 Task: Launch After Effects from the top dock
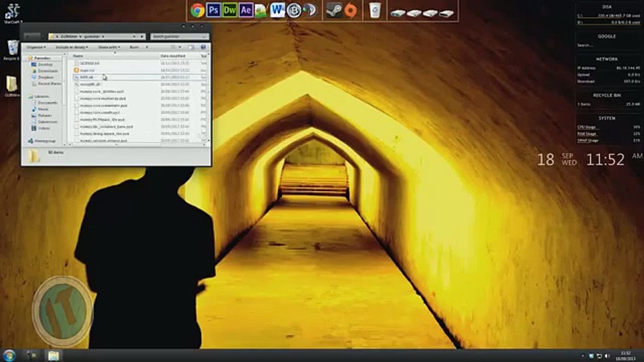click(x=246, y=10)
